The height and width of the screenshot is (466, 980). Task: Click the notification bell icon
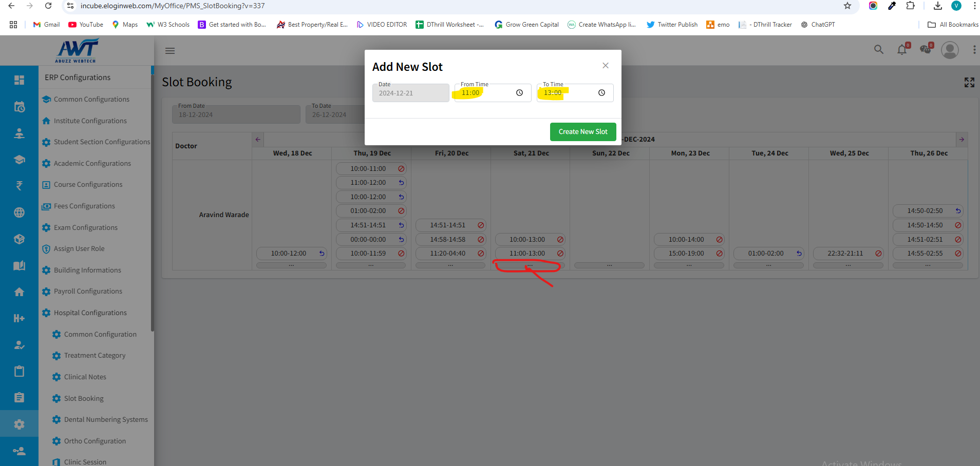tap(902, 50)
